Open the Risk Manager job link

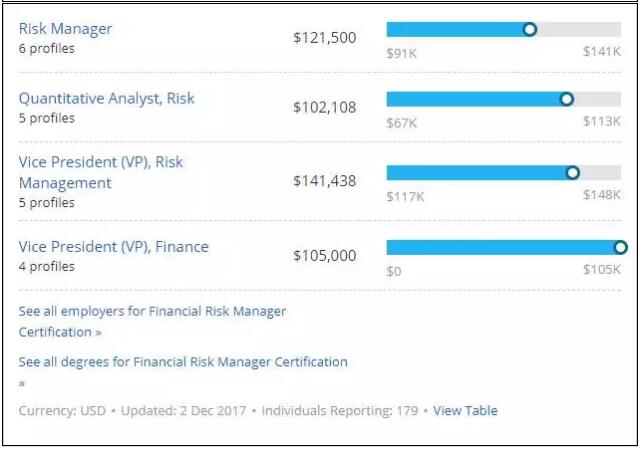65,29
